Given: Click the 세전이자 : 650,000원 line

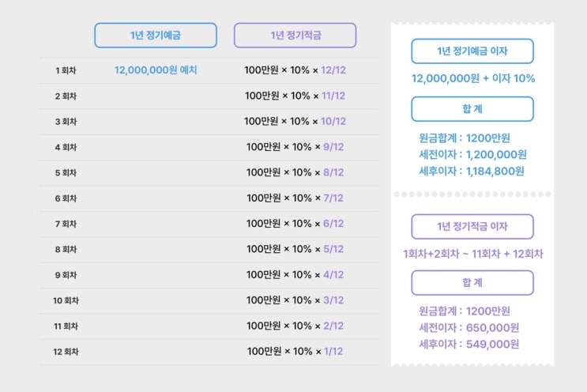Looking at the screenshot, I should pos(468,327).
